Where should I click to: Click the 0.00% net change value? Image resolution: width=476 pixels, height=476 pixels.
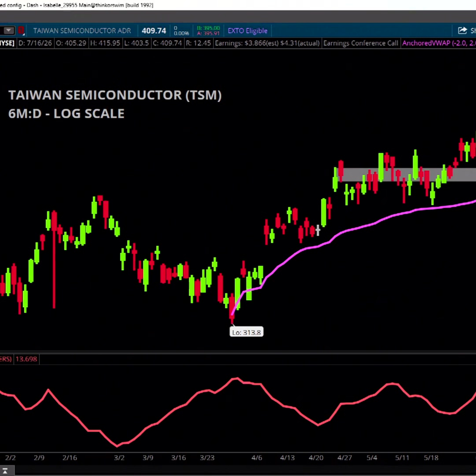tap(181, 33)
